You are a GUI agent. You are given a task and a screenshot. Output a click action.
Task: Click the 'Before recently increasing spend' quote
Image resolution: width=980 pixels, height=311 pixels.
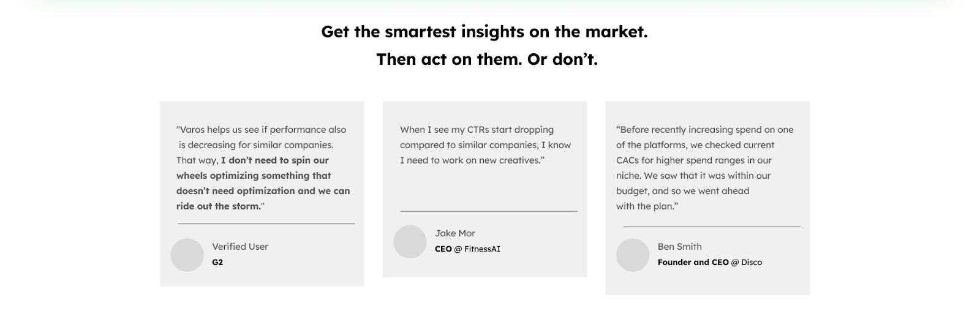[705, 168]
